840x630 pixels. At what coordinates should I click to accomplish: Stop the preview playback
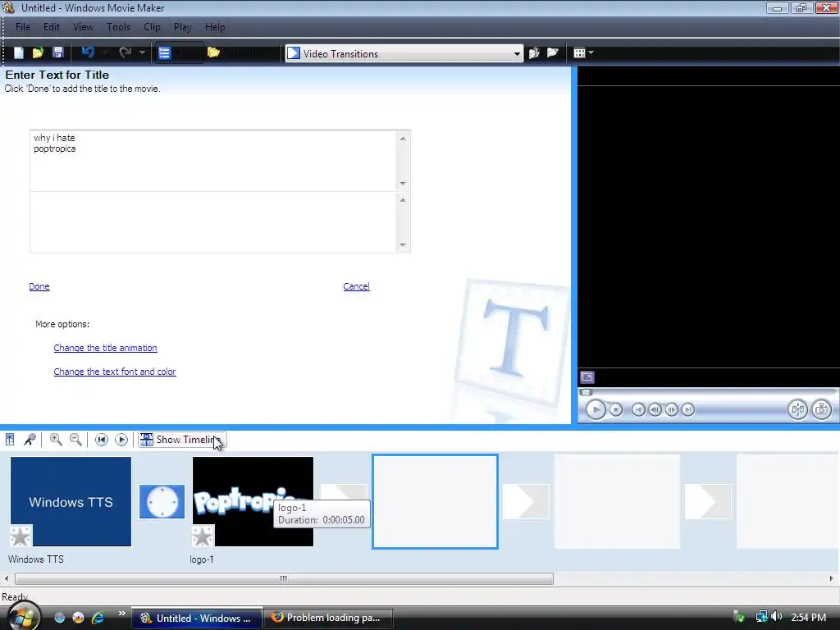click(x=616, y=410)
